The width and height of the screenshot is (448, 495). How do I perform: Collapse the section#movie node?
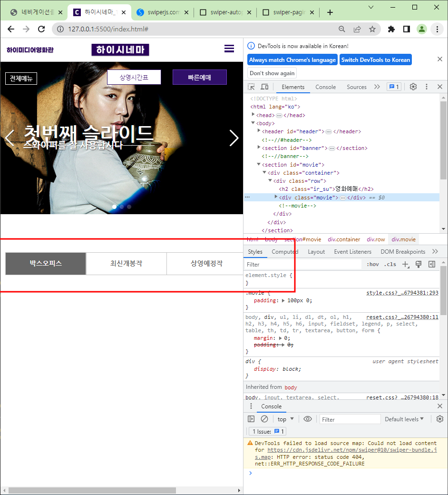click(259, 164)
